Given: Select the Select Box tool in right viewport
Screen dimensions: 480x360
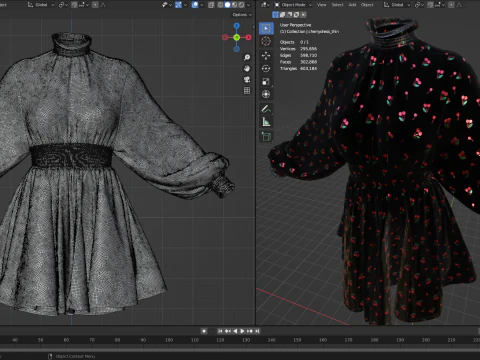Looking at the screenshot, I should [266, 28].
